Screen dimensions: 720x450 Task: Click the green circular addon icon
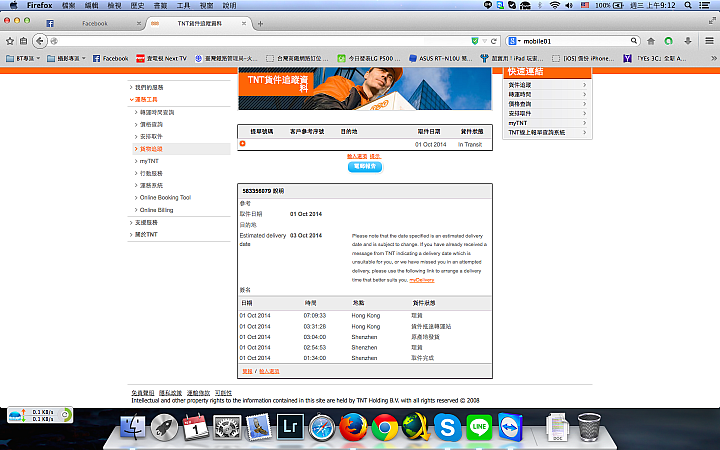click(669, 41)
